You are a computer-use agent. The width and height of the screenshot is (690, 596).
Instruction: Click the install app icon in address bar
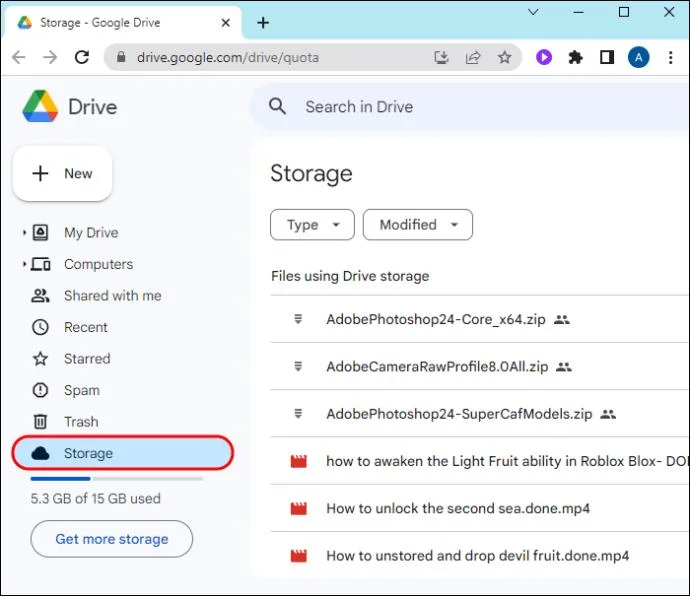(441, 57)
